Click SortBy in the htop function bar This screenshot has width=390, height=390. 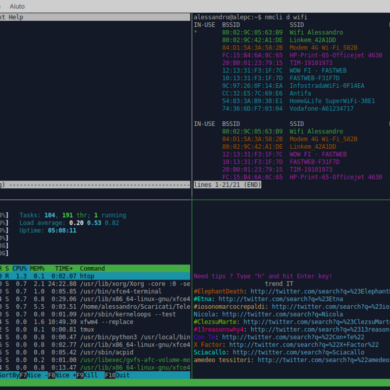pos(9,375)
